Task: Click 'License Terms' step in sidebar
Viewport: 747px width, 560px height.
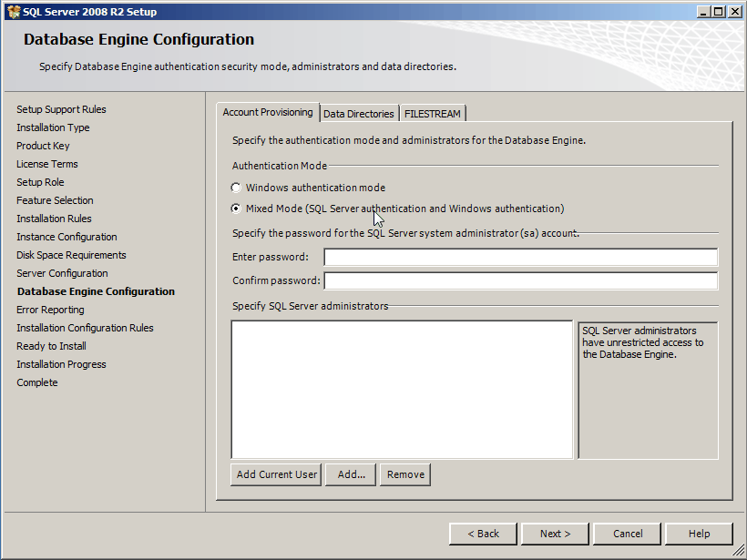Action: pyautogui.click(x=47, y=164)
